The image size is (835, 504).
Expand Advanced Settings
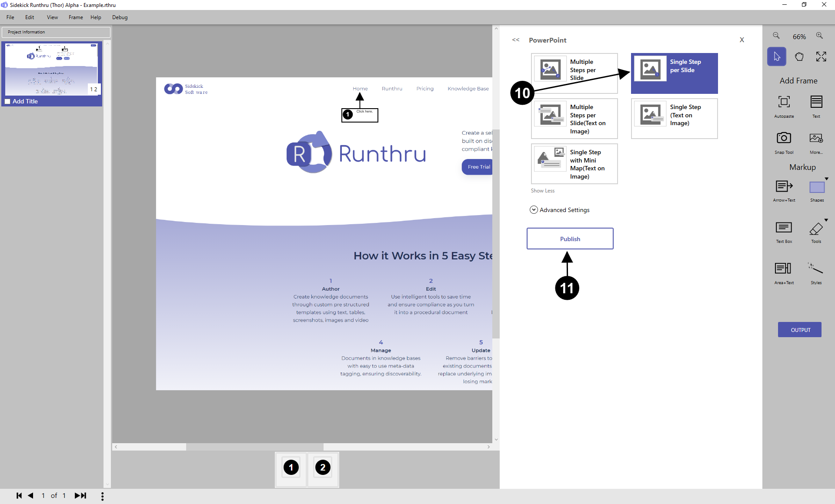coord(560,210)
